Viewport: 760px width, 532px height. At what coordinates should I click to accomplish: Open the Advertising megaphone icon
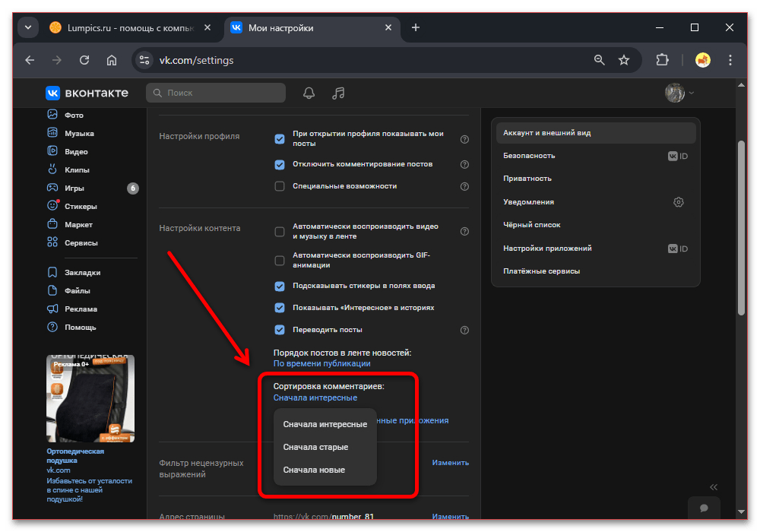point(52,309)
